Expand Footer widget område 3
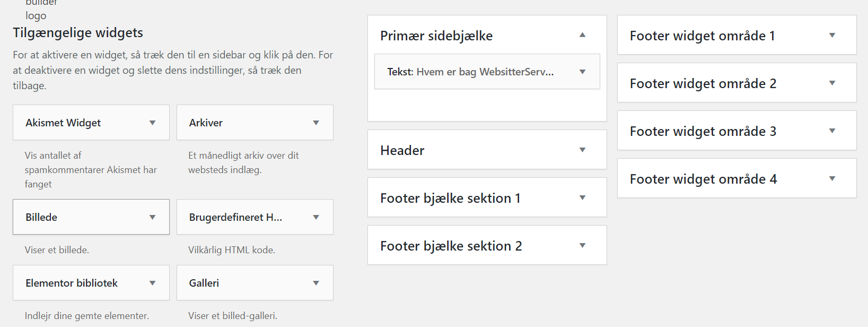The width and height of the screenshot is (868, 327). pos(832,131)
